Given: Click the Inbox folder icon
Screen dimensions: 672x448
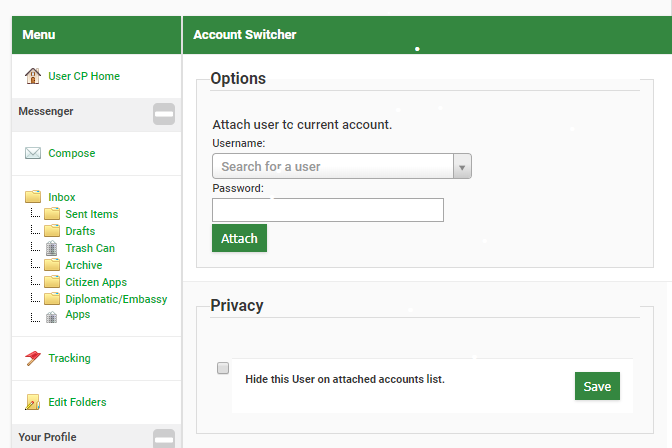Looking at the screenshot, I should point(33,197).
